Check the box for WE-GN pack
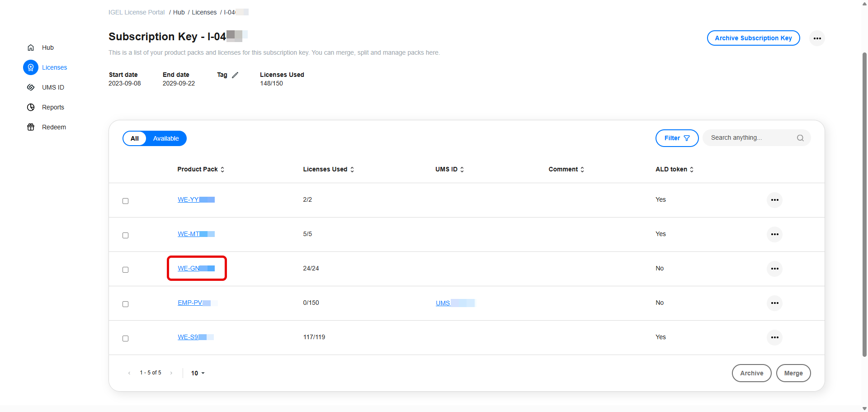Image resolution: width=868 pixels, height=412 pixels. click(x=126, y=270)
